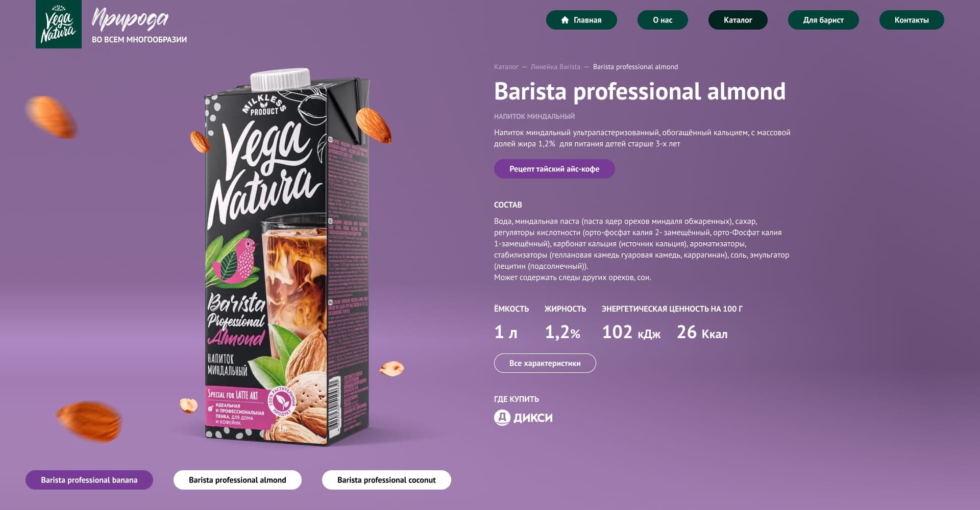
Task: Click the Barista professional almond heading
Action: tap(640, 91)
